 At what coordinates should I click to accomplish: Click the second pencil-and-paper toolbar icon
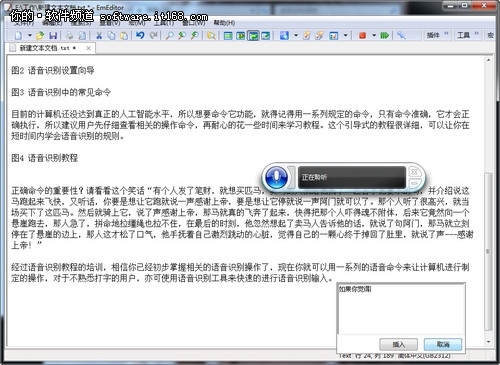click(319, 35)
